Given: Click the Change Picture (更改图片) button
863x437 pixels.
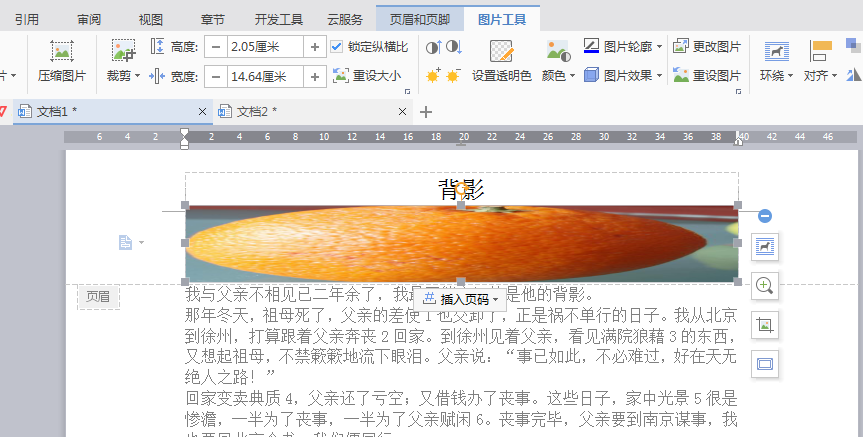Looking at the screenshot, I should point(707,47).
